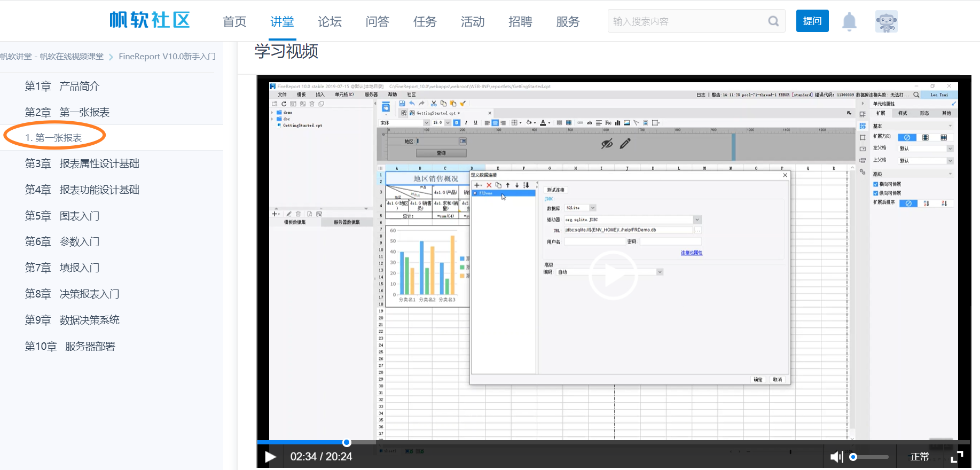Open the 问答 nav item
Viewport: 980px width, 470px height.
tap(377, 22)
